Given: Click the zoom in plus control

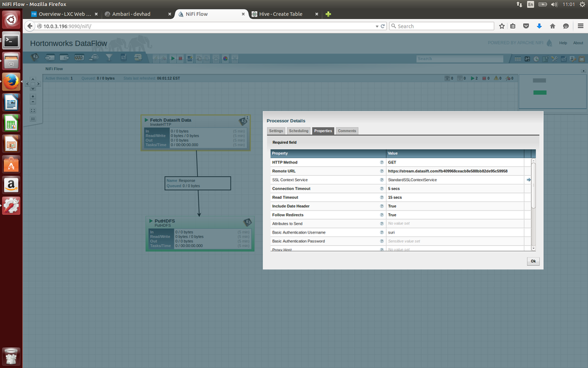Looking at the screenshot, I should pyautogui.click(x=32, y=97).
